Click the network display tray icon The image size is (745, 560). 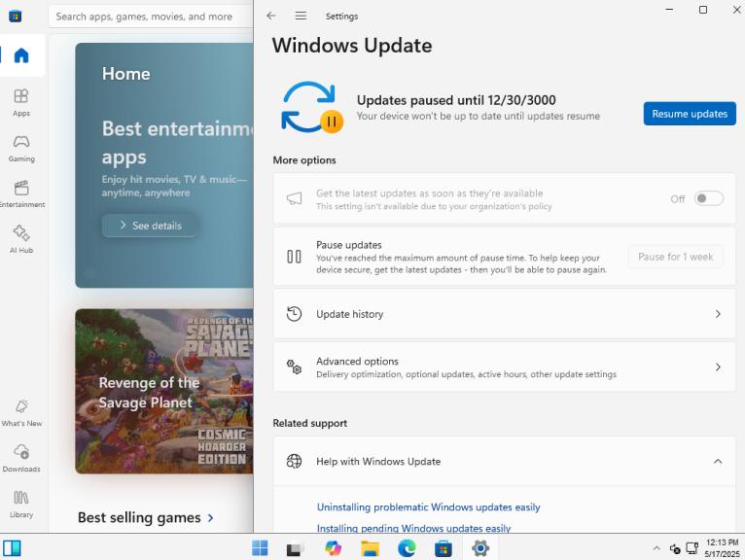(x=692, y=548)
